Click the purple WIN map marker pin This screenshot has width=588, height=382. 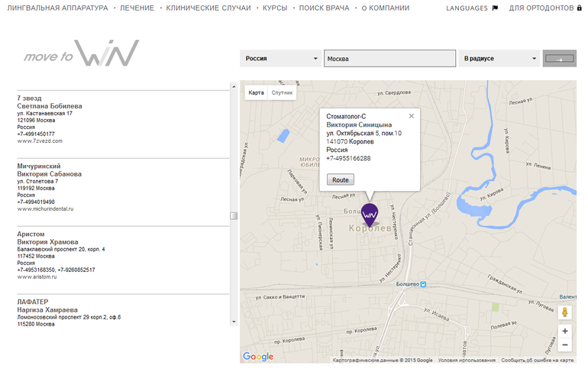(370, 215)
